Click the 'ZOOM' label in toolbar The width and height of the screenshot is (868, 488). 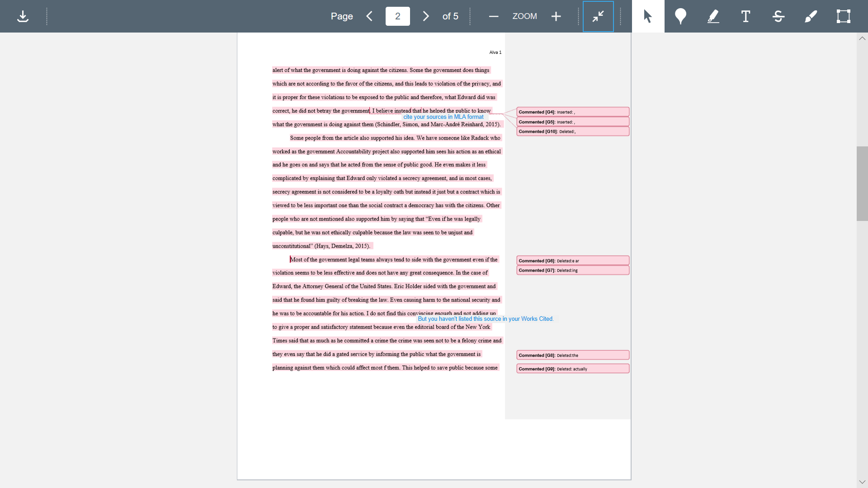tap(524, 16)
